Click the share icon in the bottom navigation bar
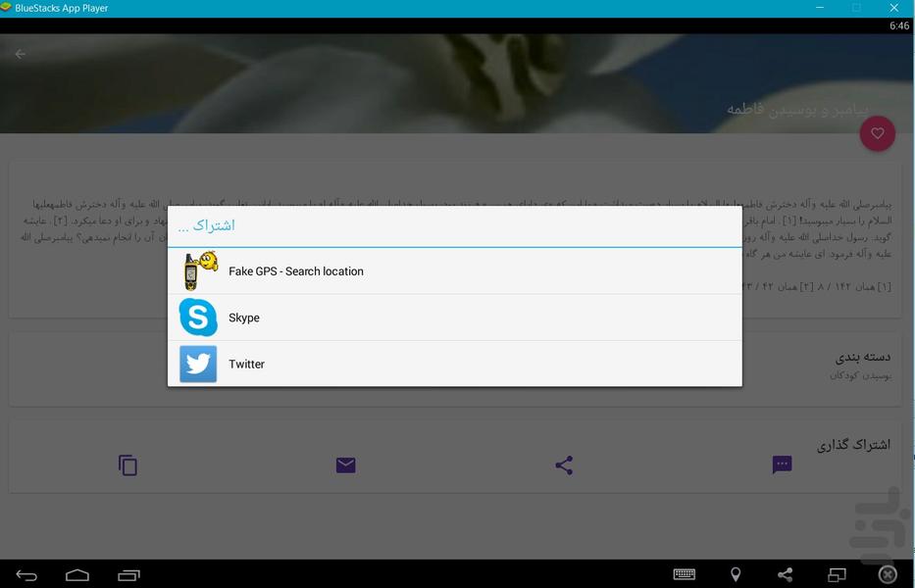915x588 pixels. 786,575
